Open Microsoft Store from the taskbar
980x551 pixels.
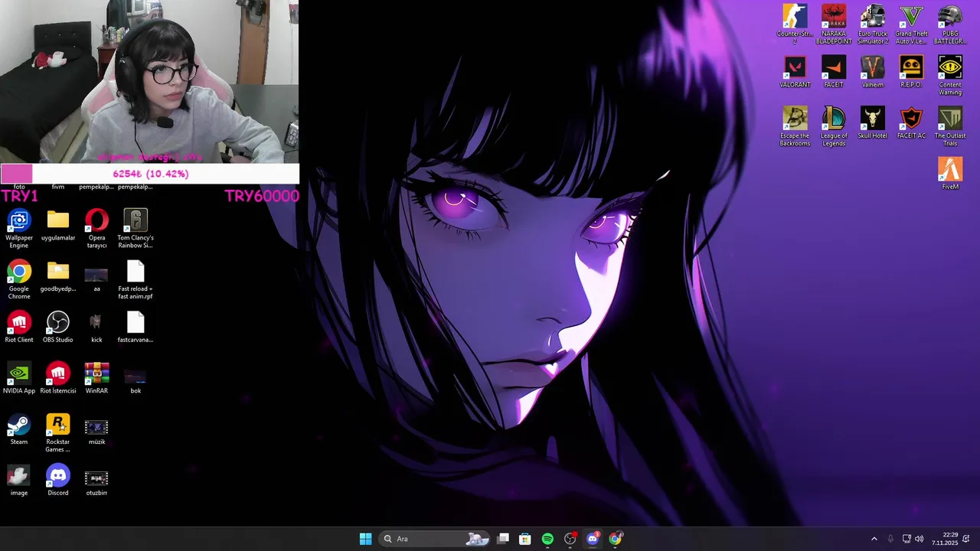click(x=525, y=539)
